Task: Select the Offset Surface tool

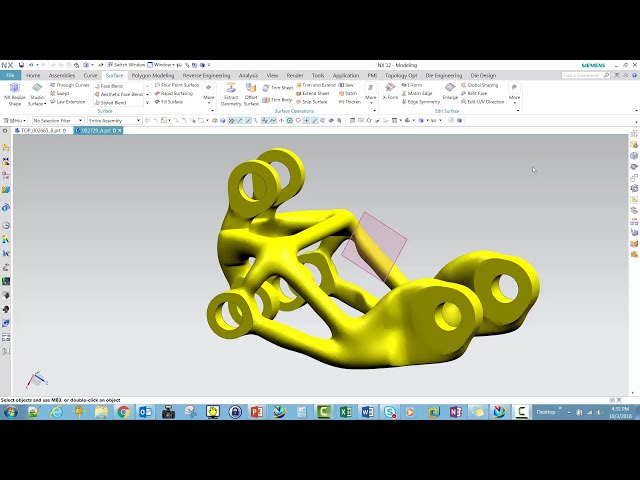Action: (251, 94)
